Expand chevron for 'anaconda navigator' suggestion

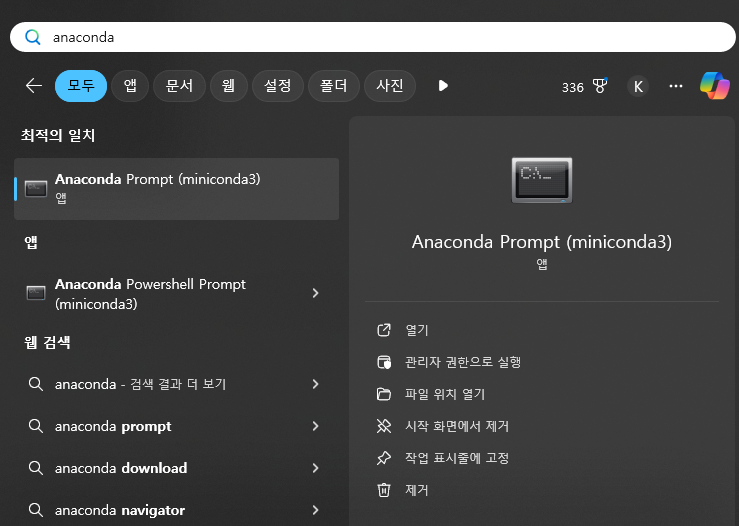point(315,510)
